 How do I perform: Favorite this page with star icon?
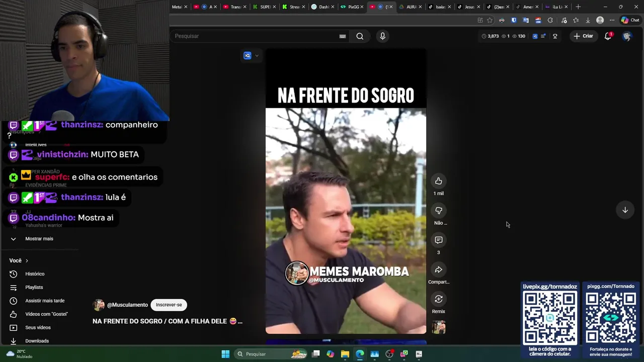(490, 20)
